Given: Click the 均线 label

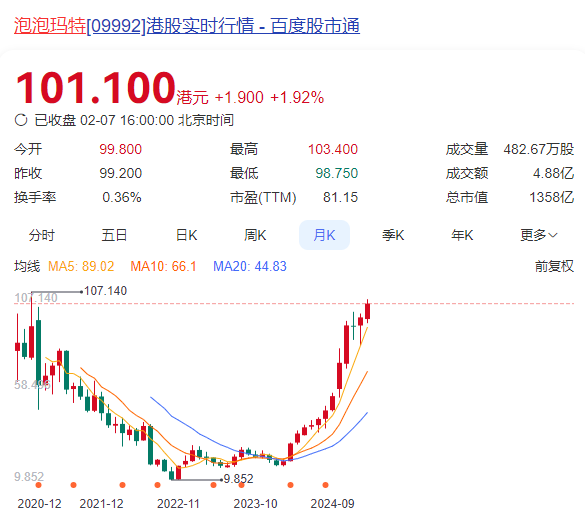Looking at the screenshot, I should click(27, 266).
